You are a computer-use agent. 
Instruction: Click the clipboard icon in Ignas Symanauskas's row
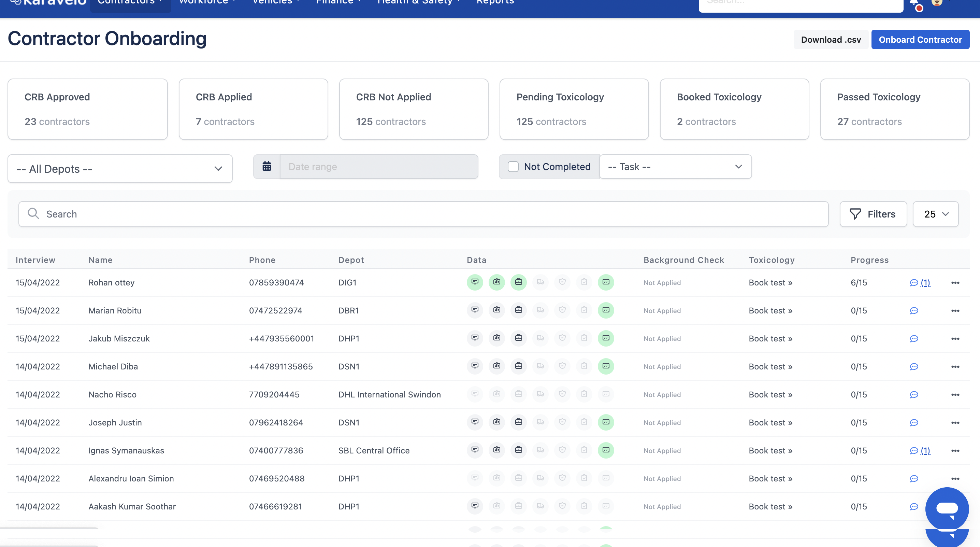coord(584,450)
